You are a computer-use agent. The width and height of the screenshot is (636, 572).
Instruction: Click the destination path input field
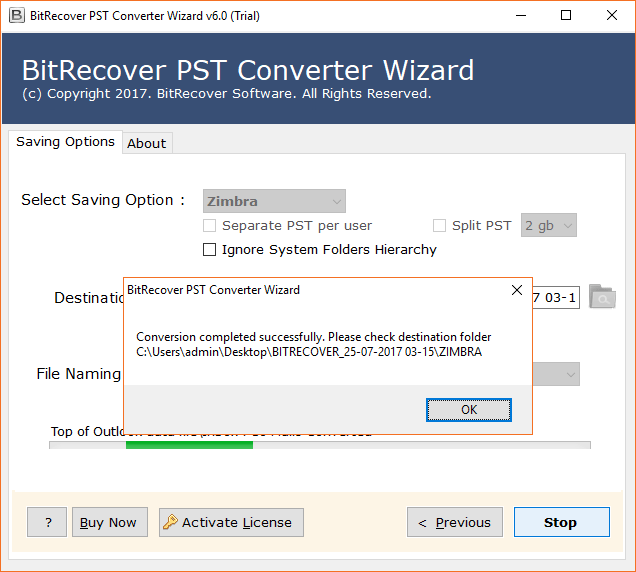click(x=556, y=297)
